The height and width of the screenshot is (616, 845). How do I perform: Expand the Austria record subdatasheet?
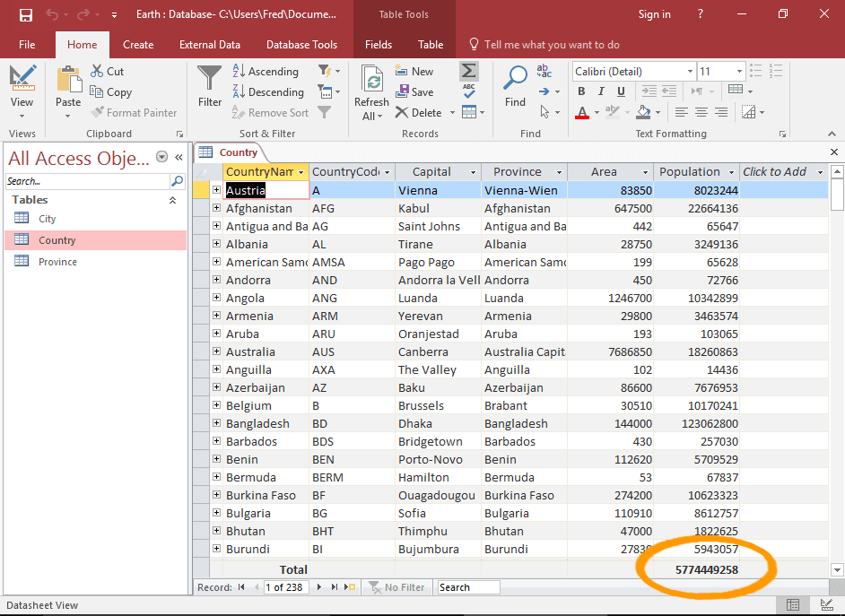pyautogui.click(x=216, y=190)
